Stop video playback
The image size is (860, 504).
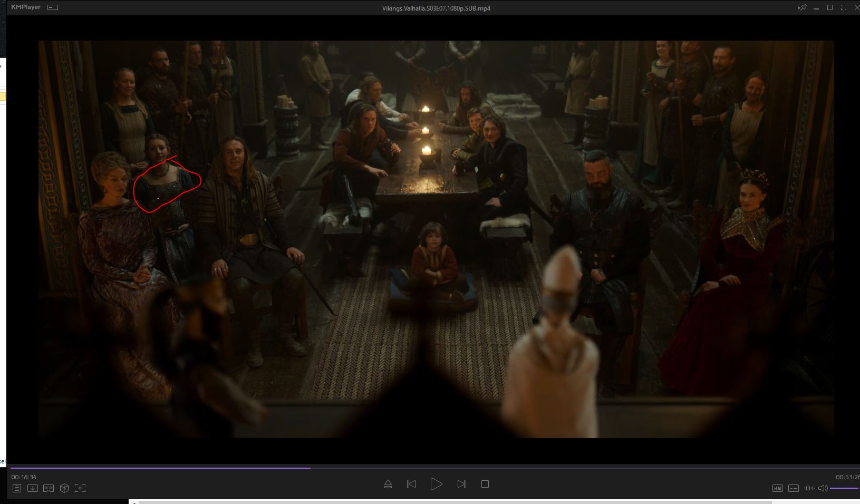pyautogui.click(x=485, y=484)
